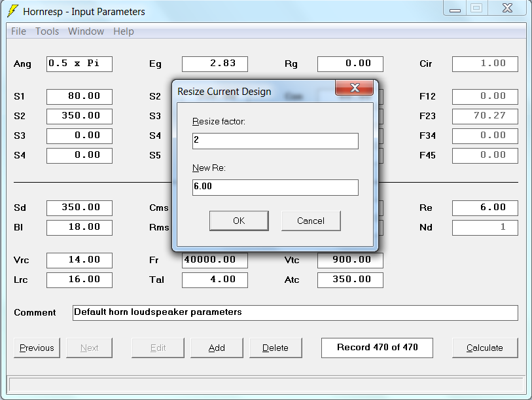Viewport: 532px width, 400px height.
Task: Click the Calculate button
Action: pos(485,348)
